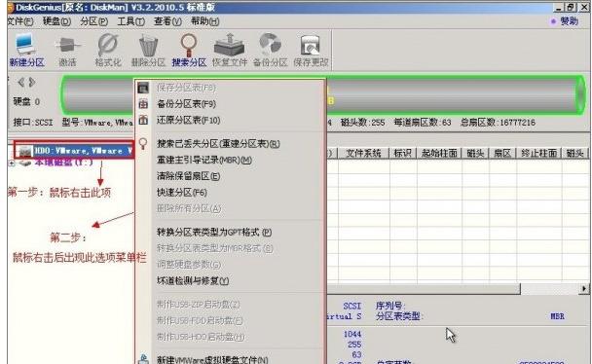Expand the 本地磁盘 tree node
Viewport: 592px width, 364px height.
(12, 164)
